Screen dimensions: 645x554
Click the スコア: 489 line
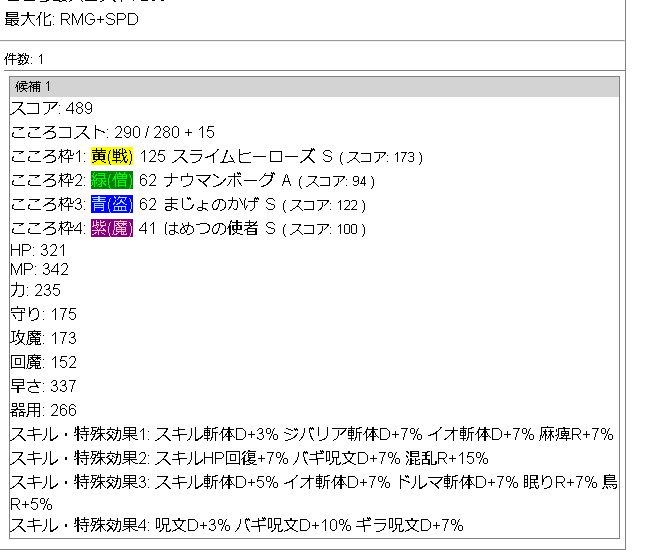click(x=51, y=109)
